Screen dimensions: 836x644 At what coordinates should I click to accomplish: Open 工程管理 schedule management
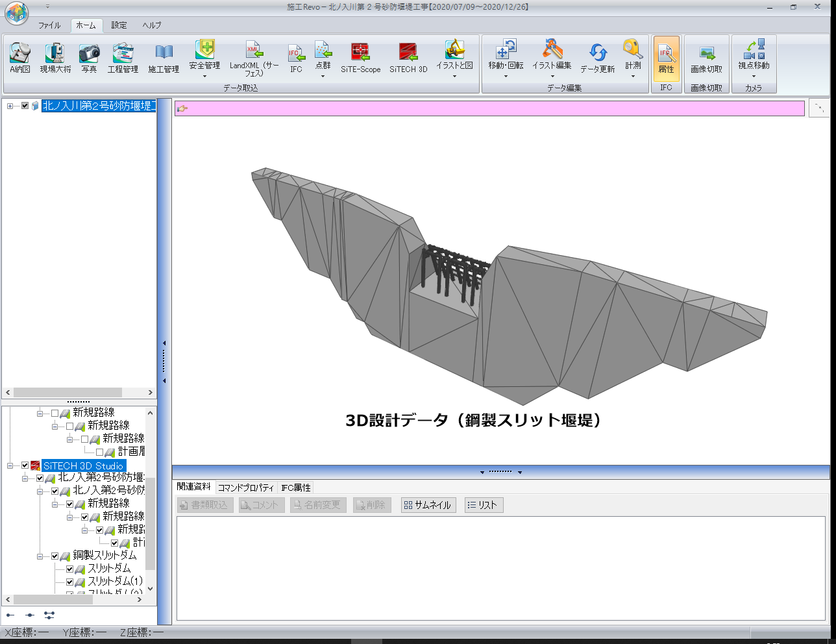[x=123, y=57]
